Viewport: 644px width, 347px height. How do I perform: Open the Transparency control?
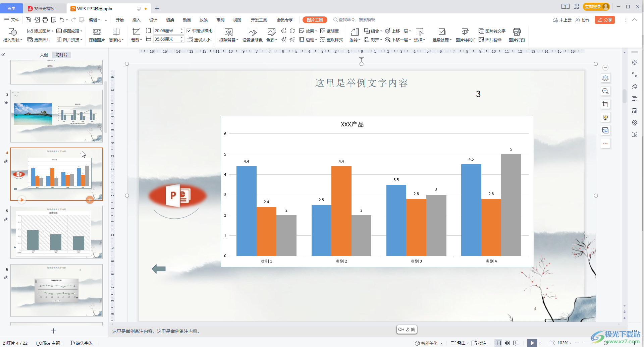pos(329,31)
